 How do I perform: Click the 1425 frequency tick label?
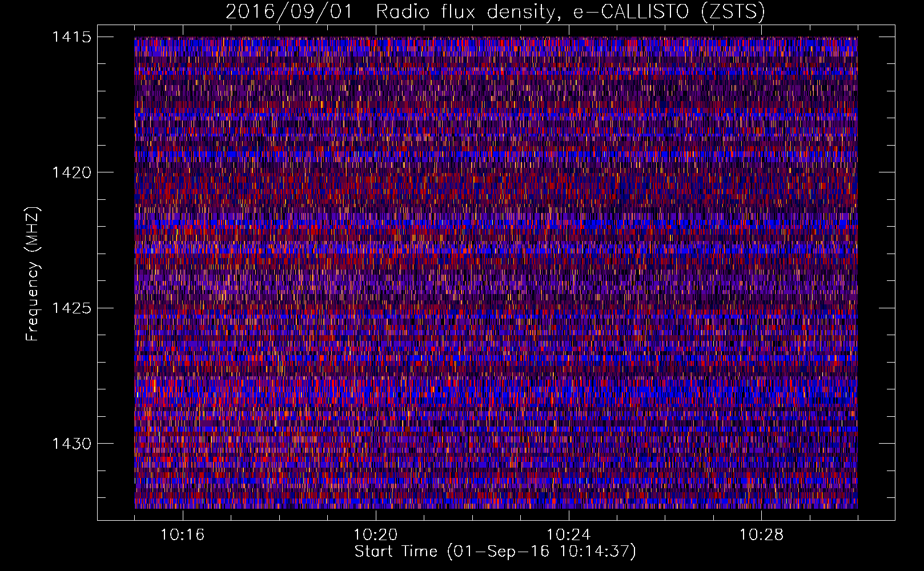tap(72, 308)
